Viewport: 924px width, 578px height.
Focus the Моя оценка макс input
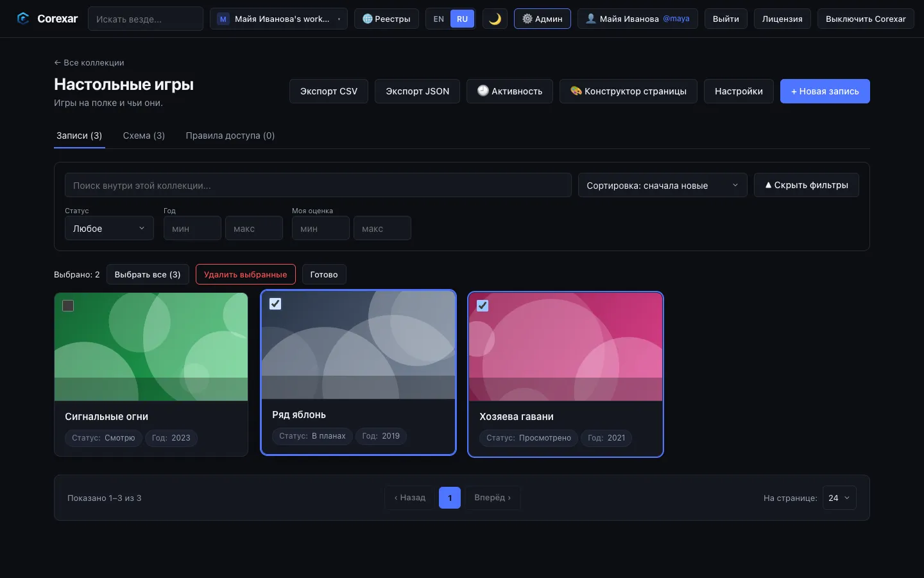pyautogui.click(x=382, y=228)
